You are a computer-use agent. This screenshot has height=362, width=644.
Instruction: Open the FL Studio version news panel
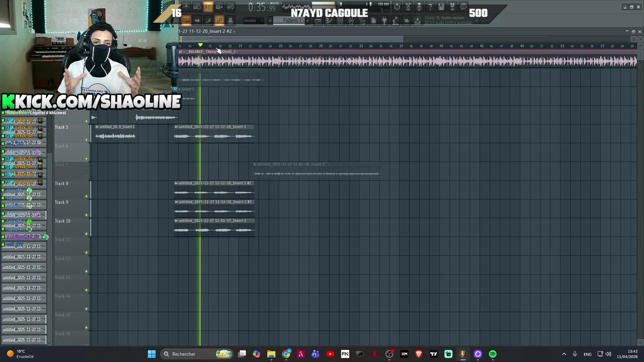pos(450,21)
